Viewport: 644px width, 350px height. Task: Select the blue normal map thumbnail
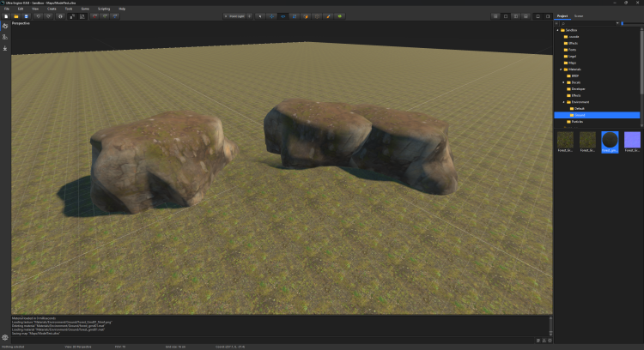pos(631,141)
